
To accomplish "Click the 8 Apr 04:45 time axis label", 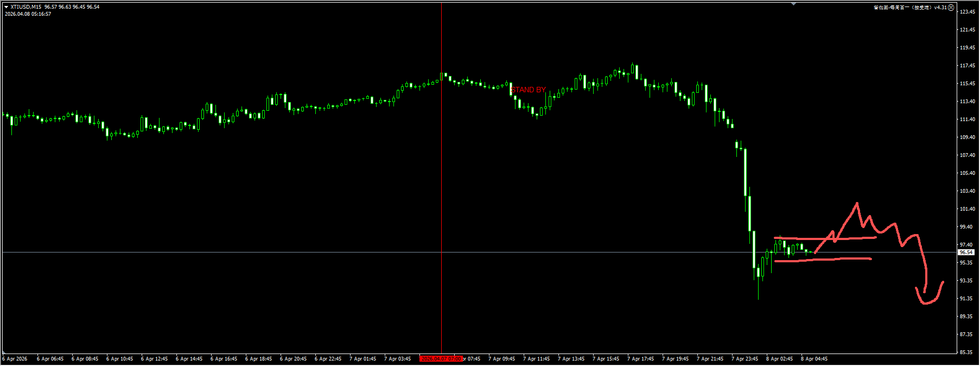I will pos(814,359).
